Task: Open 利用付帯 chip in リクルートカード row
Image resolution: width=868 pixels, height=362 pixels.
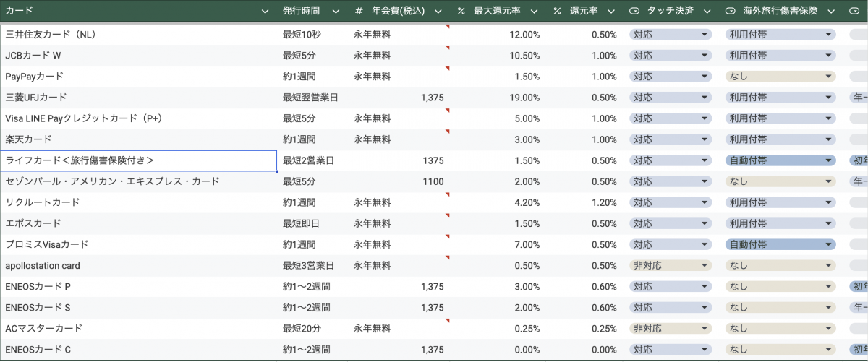Action: pos(780,202)
